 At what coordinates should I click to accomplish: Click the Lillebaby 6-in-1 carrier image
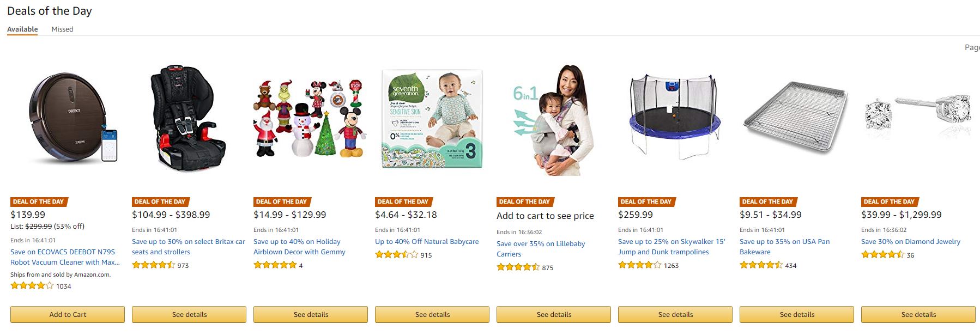[x=553, y=120]
